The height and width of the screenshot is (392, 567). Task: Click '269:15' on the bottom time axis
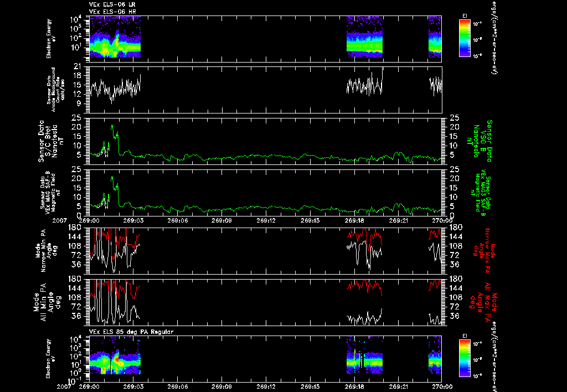pyautogui.click(x=310, y=386)
